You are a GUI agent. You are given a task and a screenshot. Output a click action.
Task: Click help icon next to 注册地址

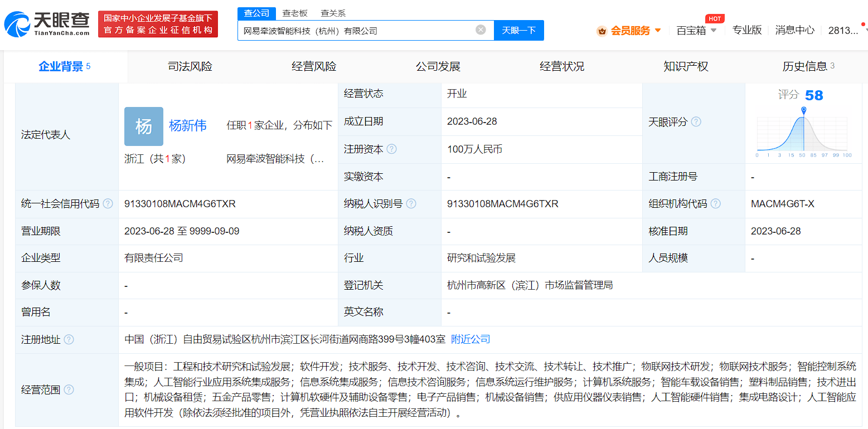coord(69,339)
